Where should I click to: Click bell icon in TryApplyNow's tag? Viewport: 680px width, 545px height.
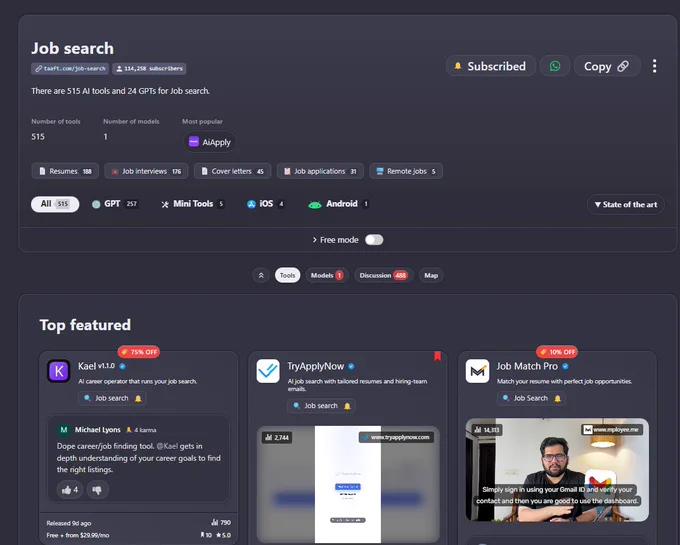pos(347,406)
